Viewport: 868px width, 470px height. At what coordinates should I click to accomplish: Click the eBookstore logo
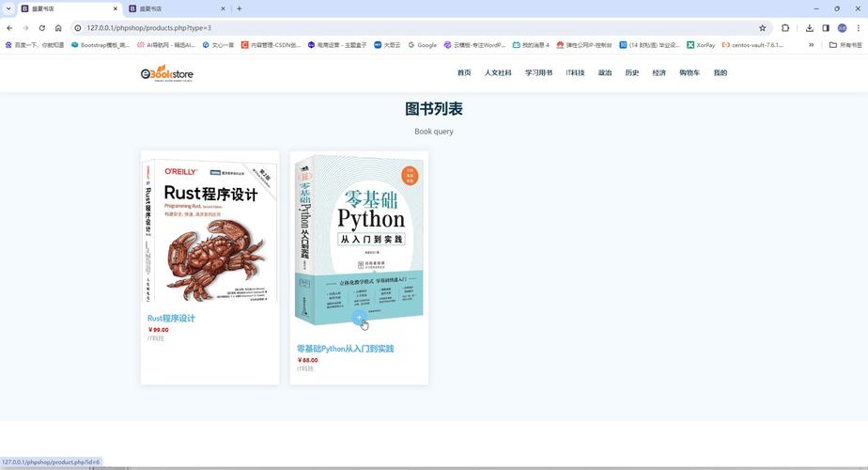[x=166, y=73]
